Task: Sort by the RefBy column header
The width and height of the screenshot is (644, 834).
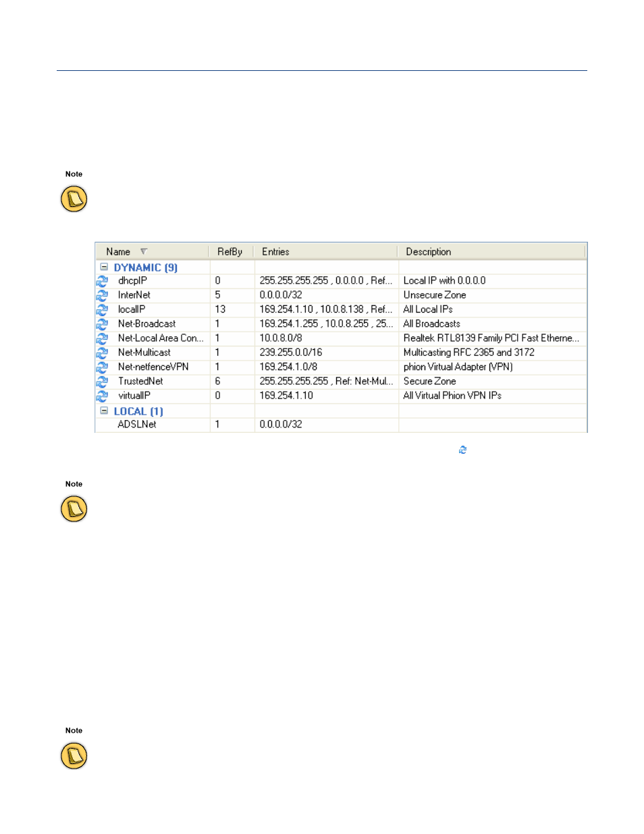Action: 232,252
